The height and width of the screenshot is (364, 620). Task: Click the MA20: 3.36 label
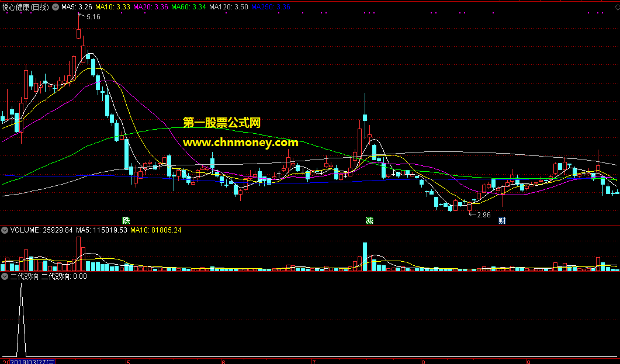coord(151,6)
